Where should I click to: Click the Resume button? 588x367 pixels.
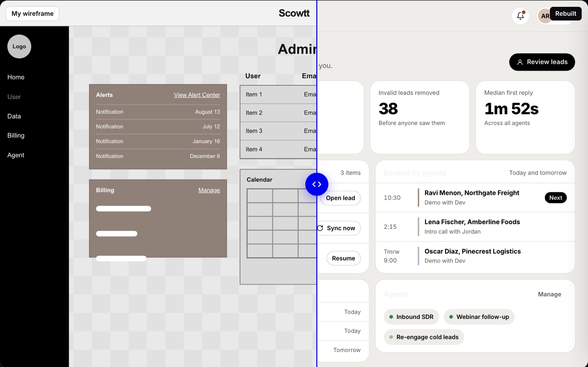click(343, 258)
